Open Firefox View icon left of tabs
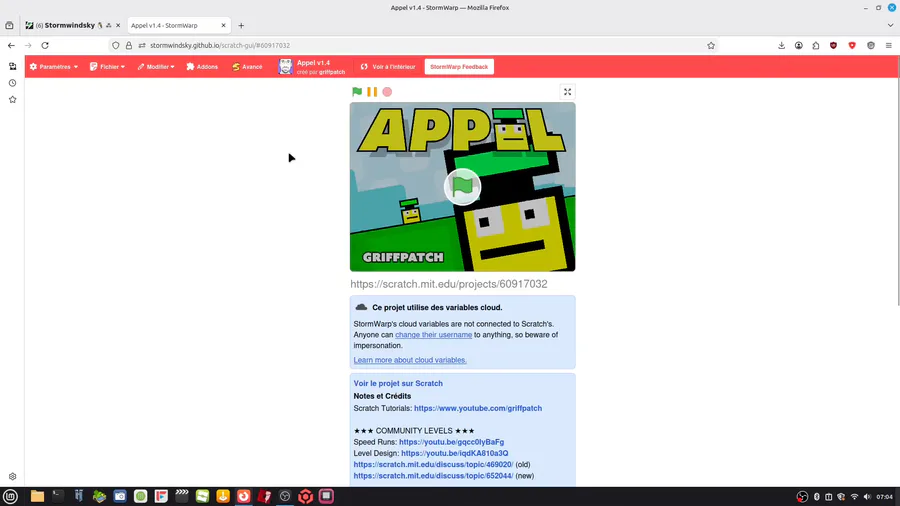 (x=9, y=25)
